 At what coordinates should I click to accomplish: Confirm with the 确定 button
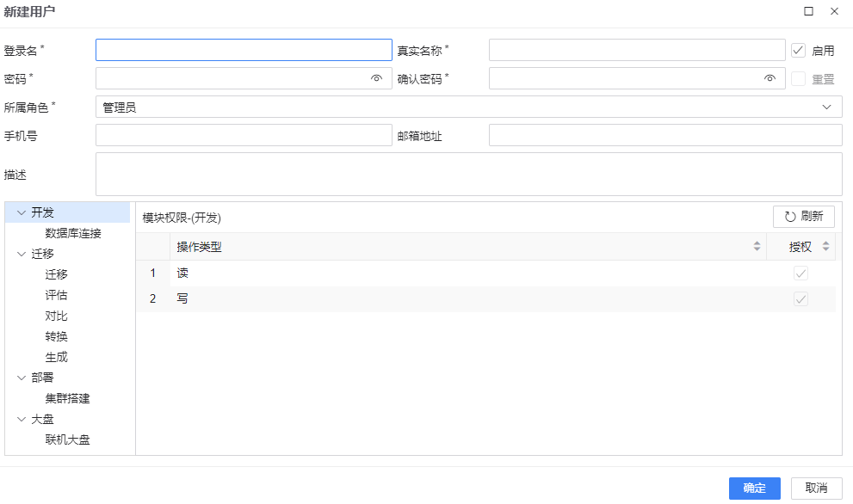[x=755, y=489]
